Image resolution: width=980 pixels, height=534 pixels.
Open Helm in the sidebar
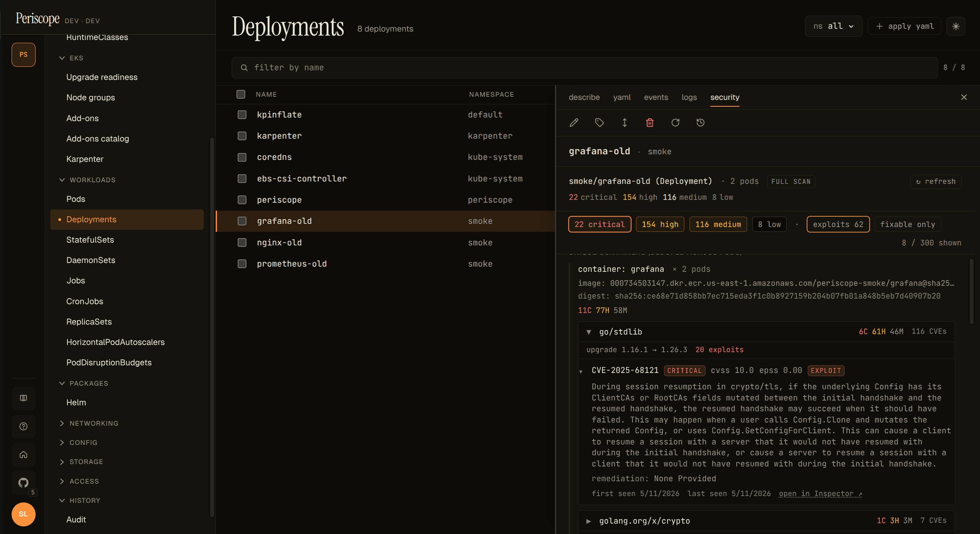[x=76, y=402]
